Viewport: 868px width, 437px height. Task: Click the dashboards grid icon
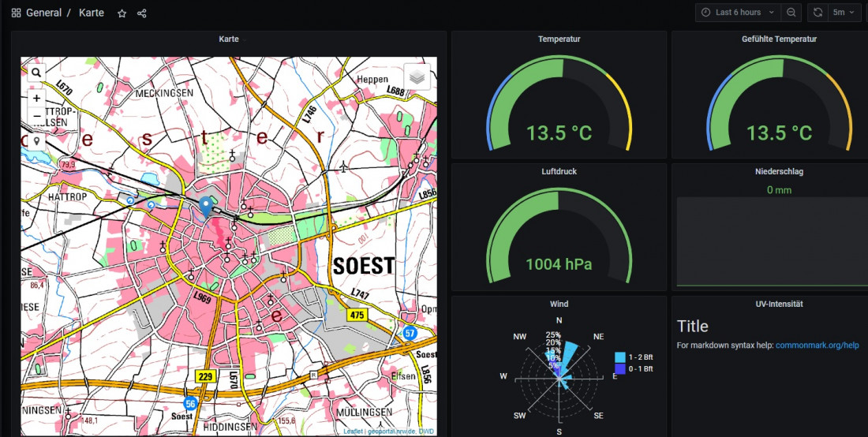click(x=16, y=13)
